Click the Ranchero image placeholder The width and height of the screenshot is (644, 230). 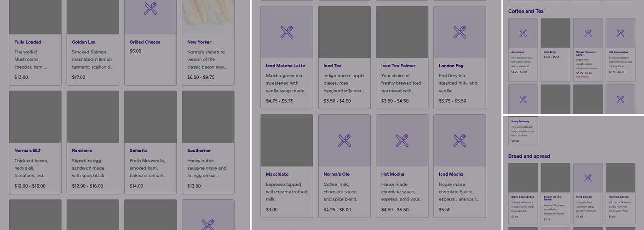point(93,117)
